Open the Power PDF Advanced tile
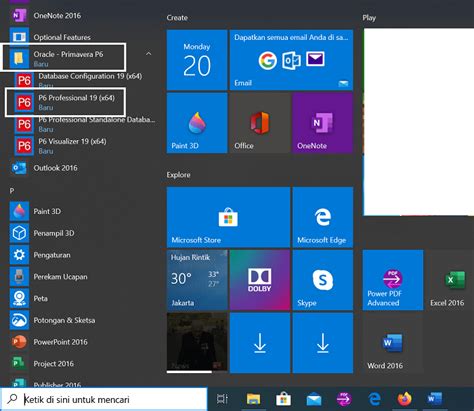The height and width of the screenshot is (411, 474). [x=393, y=280]
